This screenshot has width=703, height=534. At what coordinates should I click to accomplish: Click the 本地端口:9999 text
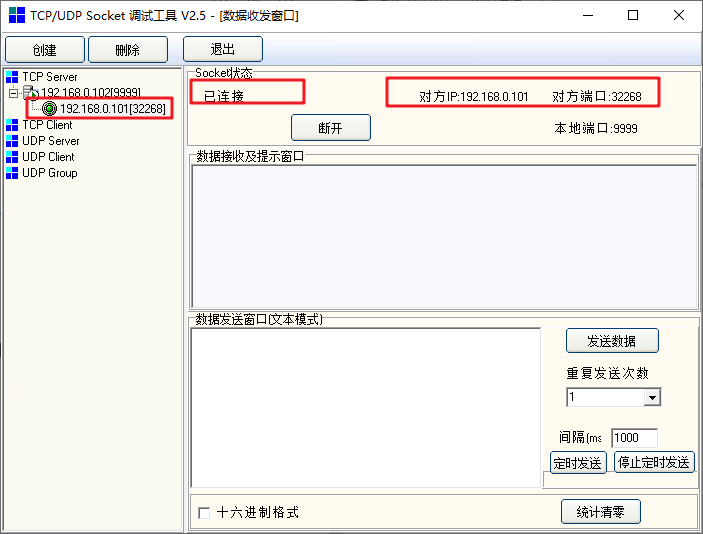click(596, 129)
